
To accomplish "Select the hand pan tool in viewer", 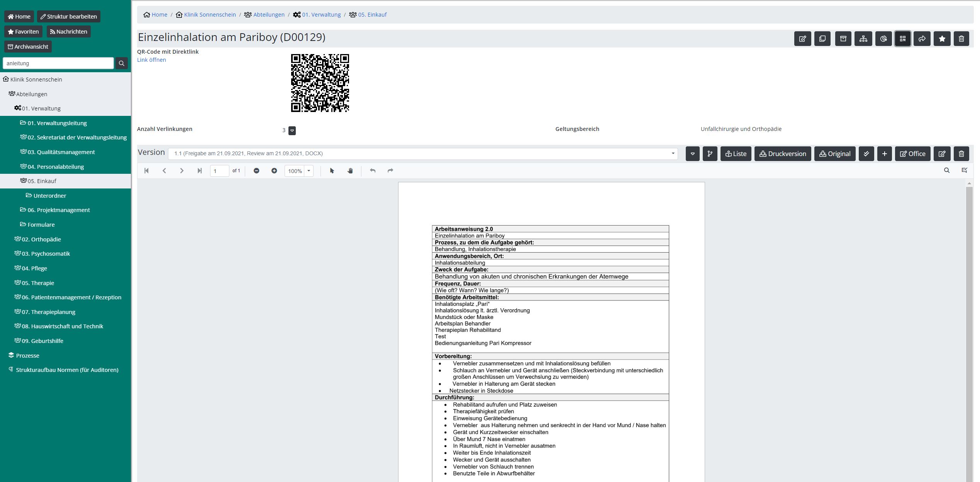I will tap(350, 171).
